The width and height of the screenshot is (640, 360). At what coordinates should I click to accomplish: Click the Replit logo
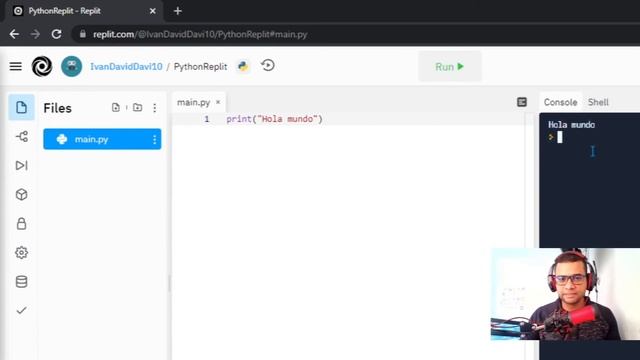pos(42,66)
